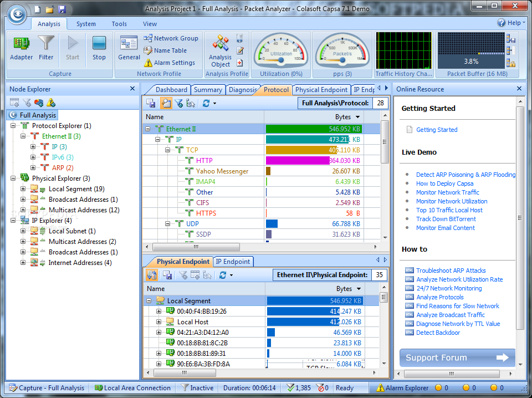Viewport: 532px width, 398px height.
Task: Open the How to Deploy Capsa link
Action: pos(444,183)
